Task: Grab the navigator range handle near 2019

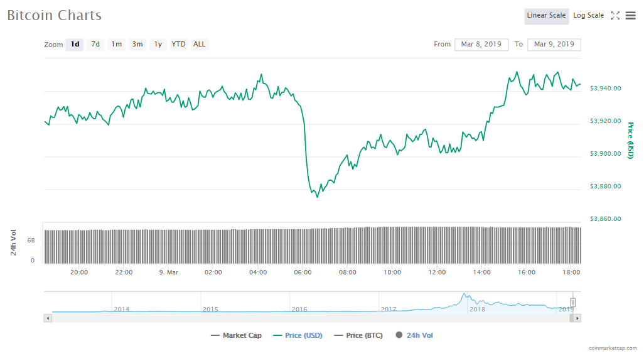Action: point(572,303)
